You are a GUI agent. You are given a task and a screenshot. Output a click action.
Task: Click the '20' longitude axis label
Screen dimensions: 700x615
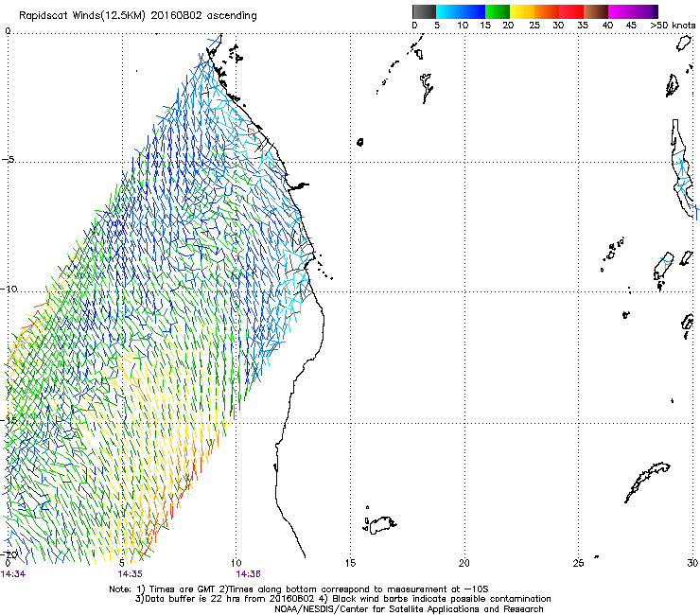pyautogui.click(x=464, y=563)
